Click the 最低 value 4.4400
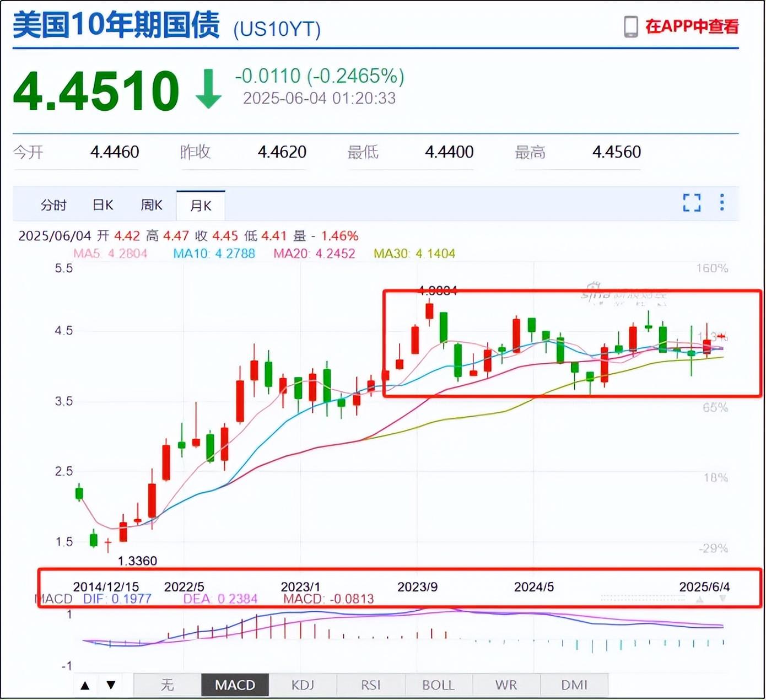This screenshot has height=700, width=766. [x=449, y=152]
